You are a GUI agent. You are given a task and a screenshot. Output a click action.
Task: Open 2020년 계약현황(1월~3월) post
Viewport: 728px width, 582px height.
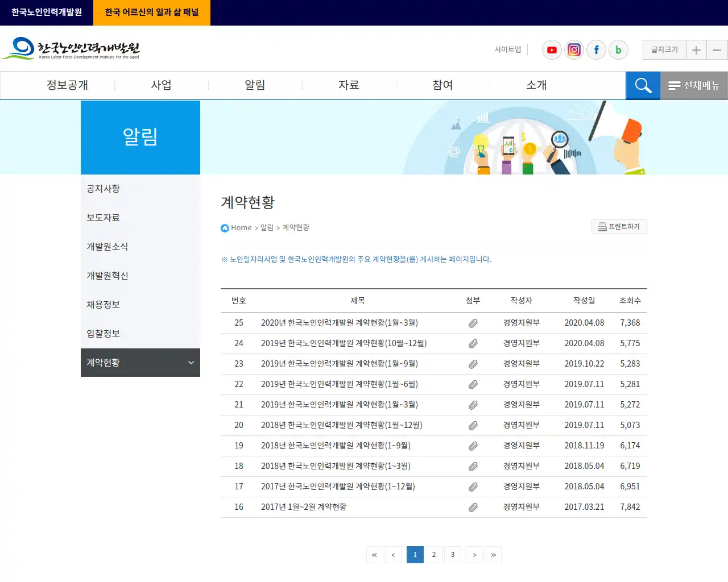tap(340, 323)
